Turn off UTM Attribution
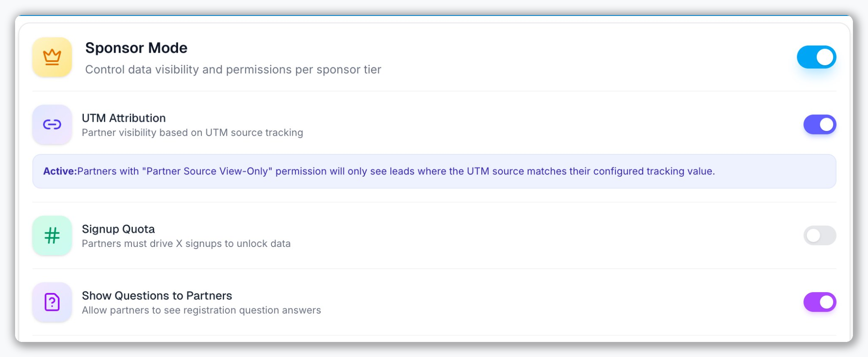The height and width of the screenshot is (357, 868). 819,124
